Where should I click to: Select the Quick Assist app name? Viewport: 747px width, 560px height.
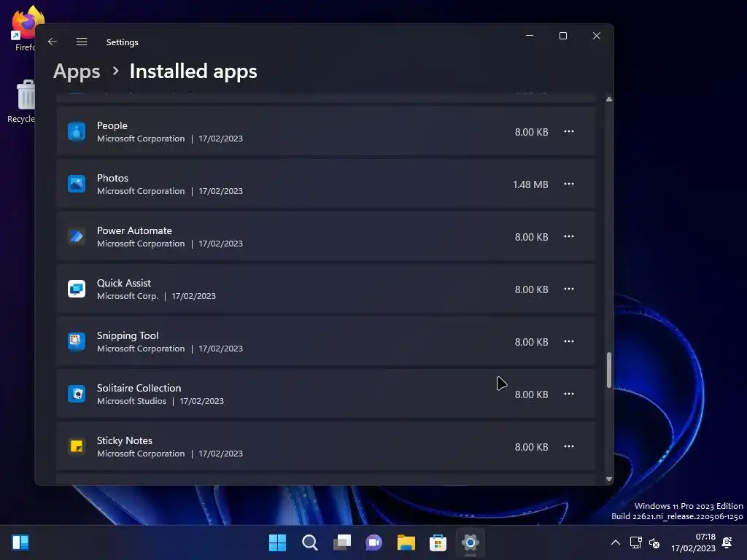coord(124,283)
